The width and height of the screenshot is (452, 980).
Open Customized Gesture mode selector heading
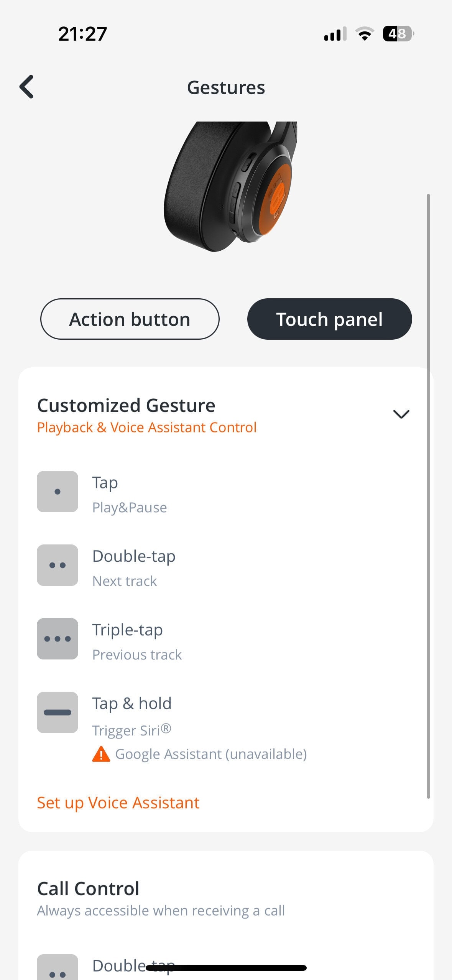point(126,405)
